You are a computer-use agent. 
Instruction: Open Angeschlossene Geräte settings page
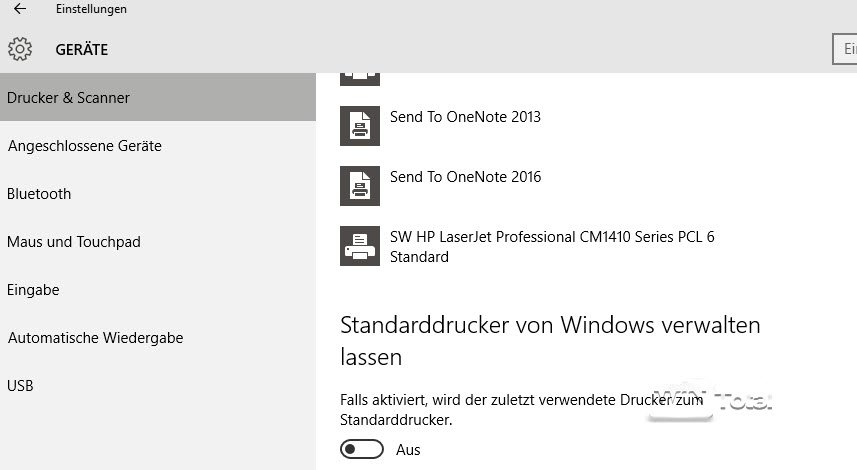pyautogui.click(x=85, y=146)
